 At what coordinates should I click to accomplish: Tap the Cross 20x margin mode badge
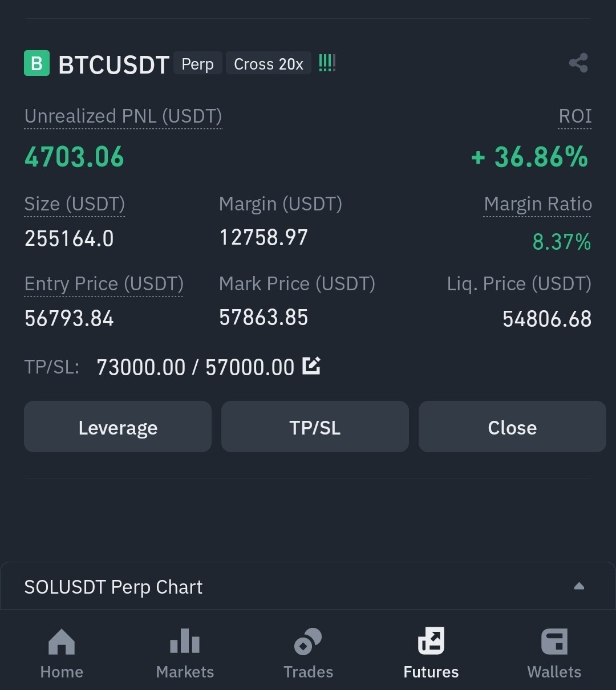tap(268, 64)
